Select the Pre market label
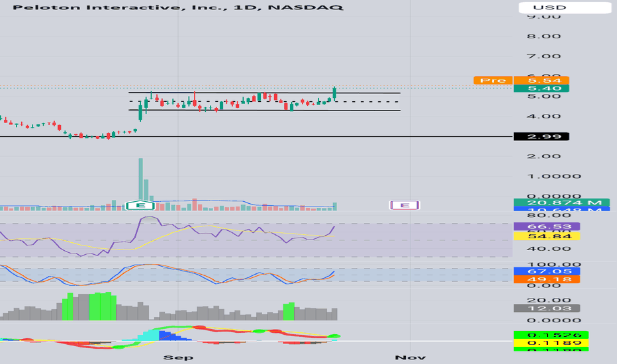 (493, 80)
